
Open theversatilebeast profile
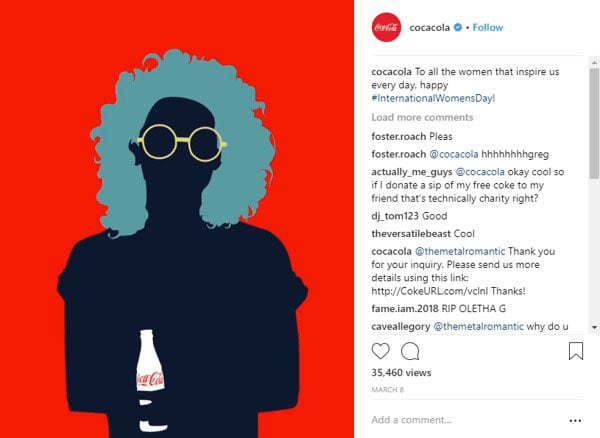click(x=411, y=234)
